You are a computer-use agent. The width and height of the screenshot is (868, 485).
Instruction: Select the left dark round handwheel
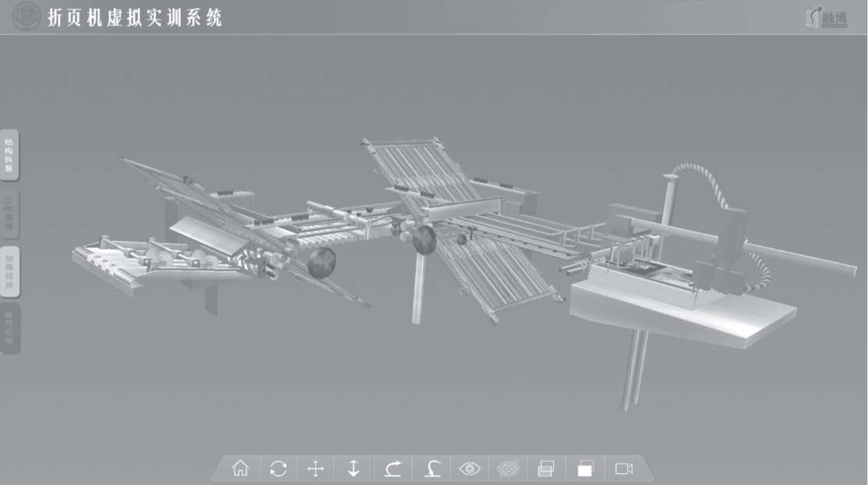tap(321, 263)
